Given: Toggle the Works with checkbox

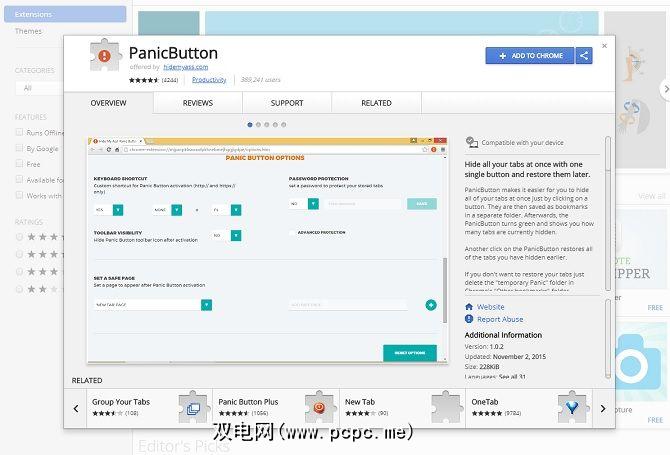Looking at the screenshot, I should click(19, 195).
